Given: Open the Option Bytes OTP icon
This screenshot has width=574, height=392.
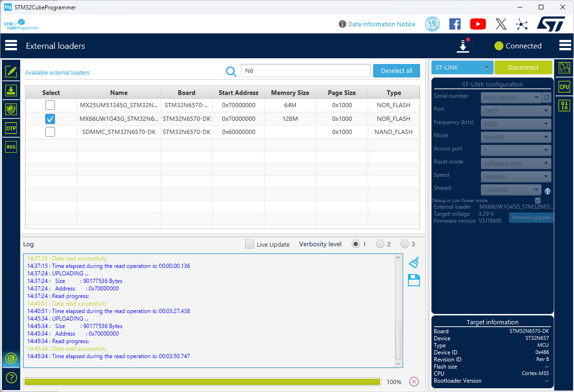Looking at the screenshot, I should point(11,128).
